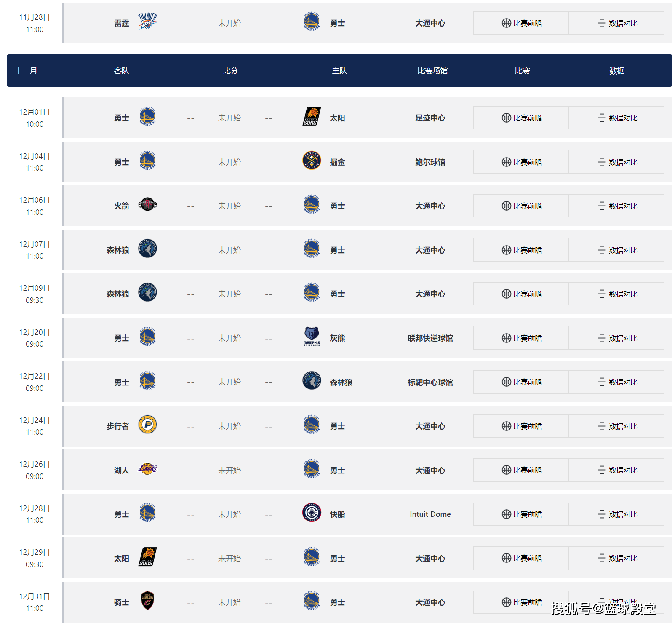This screenshot has height=623, width=672.
Task: Click Warriors away logo in 12月01日 row
Action: tap(147, 116)
